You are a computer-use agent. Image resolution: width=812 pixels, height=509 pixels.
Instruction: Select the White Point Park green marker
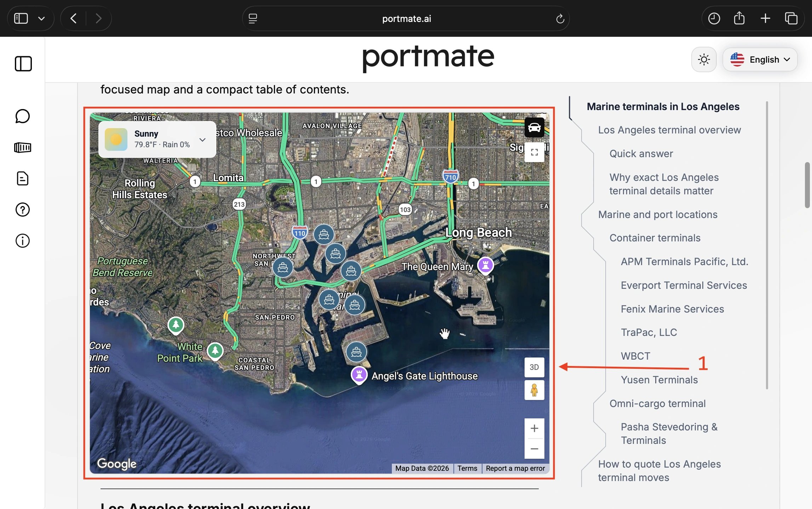(215, 351)
